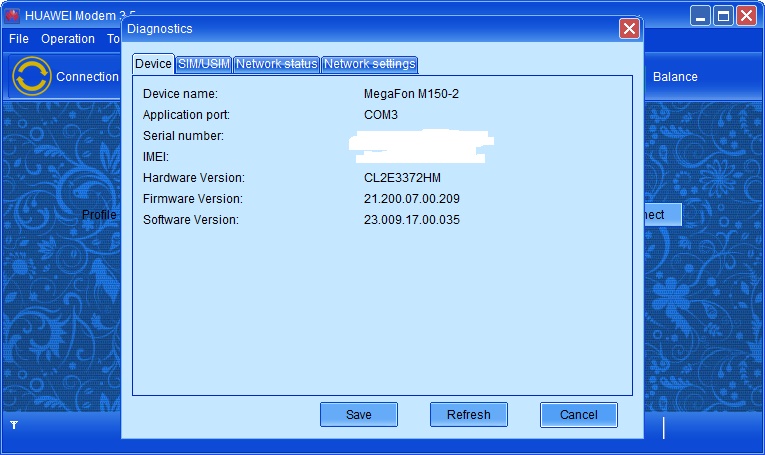Open the SIM/USIM tab

pyautogui.click(x=203, y=64)
